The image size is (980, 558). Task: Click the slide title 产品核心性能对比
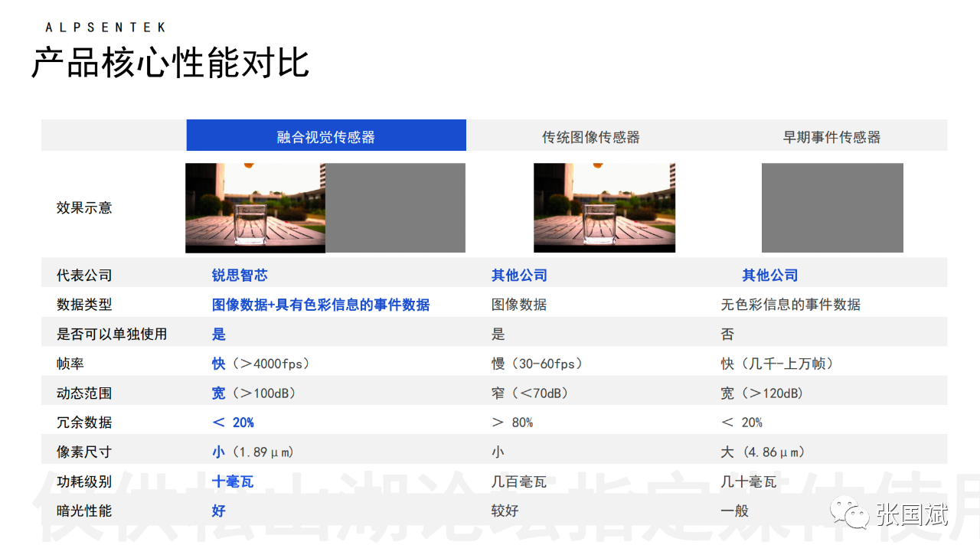pyautogui.click(x=170, y=62)
